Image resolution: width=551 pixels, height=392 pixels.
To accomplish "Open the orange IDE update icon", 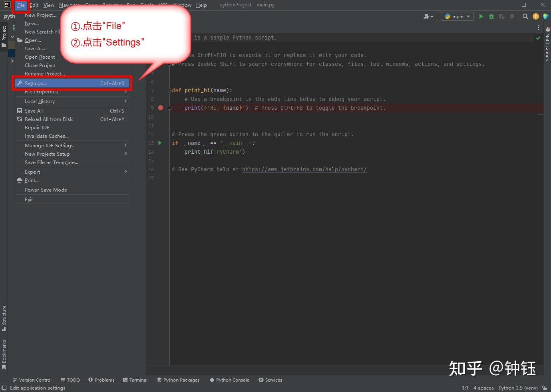I will pyautogui.click(x=536, y=16).
